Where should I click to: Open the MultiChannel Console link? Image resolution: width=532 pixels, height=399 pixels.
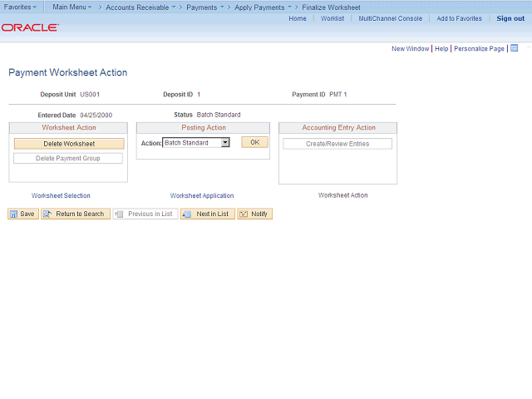click(391, 18)
